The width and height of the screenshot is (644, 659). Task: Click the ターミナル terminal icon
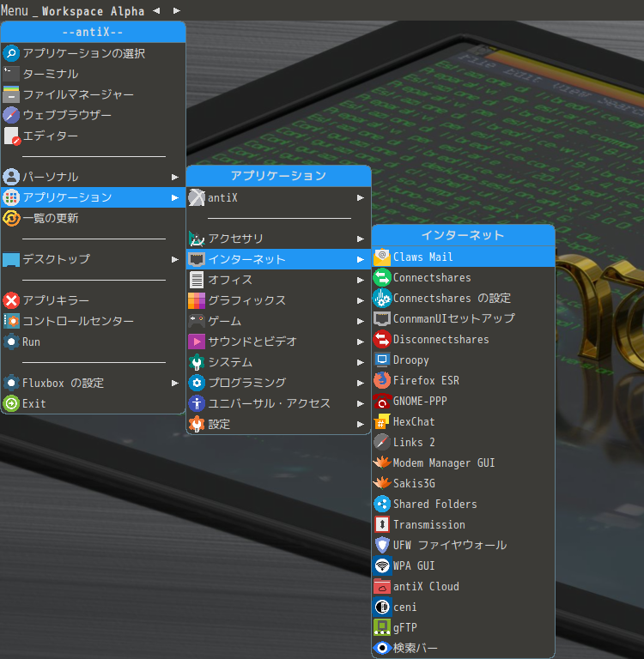coord(11,74)
